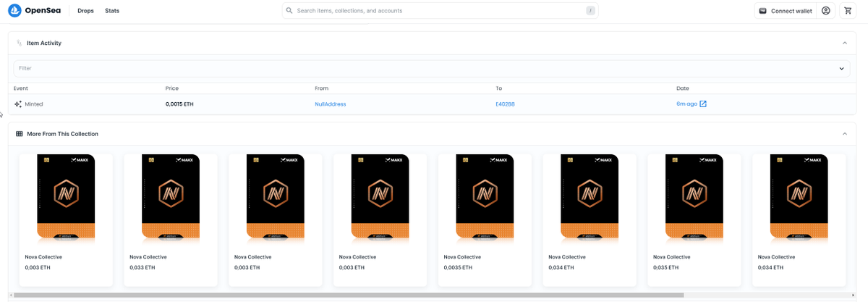The height and width of the screenshot is (302, 868).
Task: Click the 0,0035 ETH price text
Action: pos(459,268)
